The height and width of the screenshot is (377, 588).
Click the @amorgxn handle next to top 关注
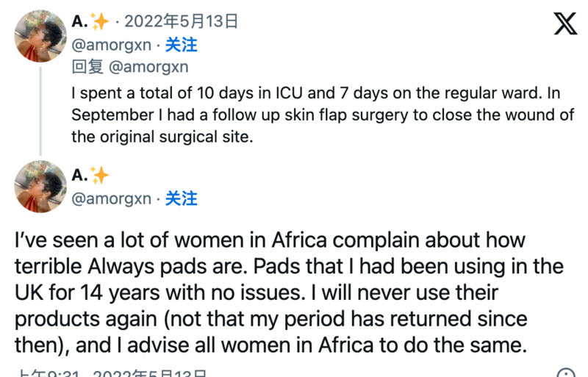pyautogui.click(x=111, y=45)
